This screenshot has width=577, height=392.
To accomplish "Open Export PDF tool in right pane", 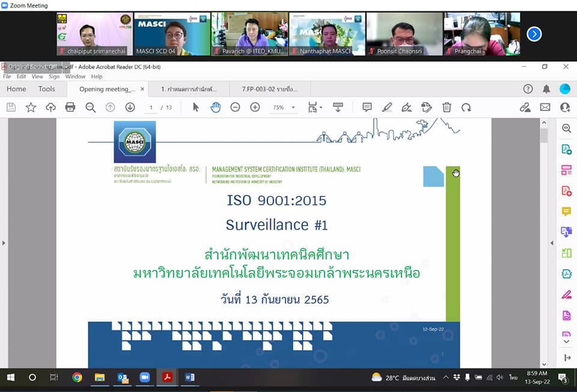I will click(x=567, y=150).
